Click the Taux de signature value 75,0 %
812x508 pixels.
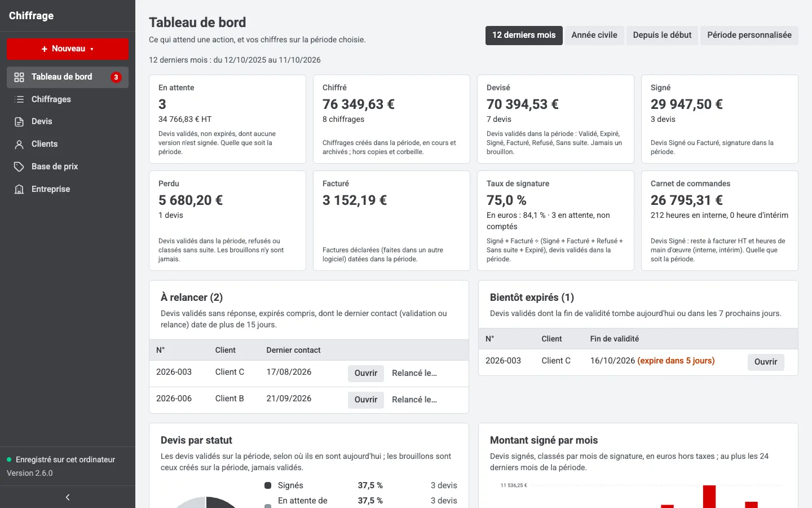(x=506, y=200)
